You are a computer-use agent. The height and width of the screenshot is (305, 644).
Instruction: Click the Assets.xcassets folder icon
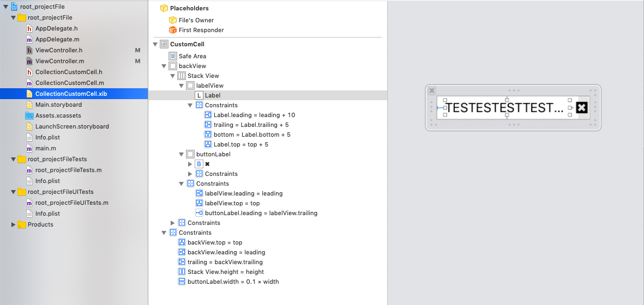click(29, 115)
